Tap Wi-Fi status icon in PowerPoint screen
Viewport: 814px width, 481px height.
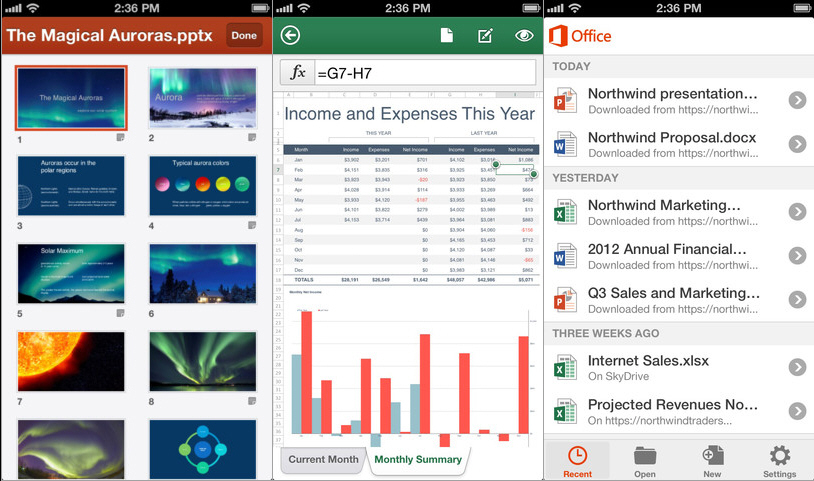click(x=33, y=8)
